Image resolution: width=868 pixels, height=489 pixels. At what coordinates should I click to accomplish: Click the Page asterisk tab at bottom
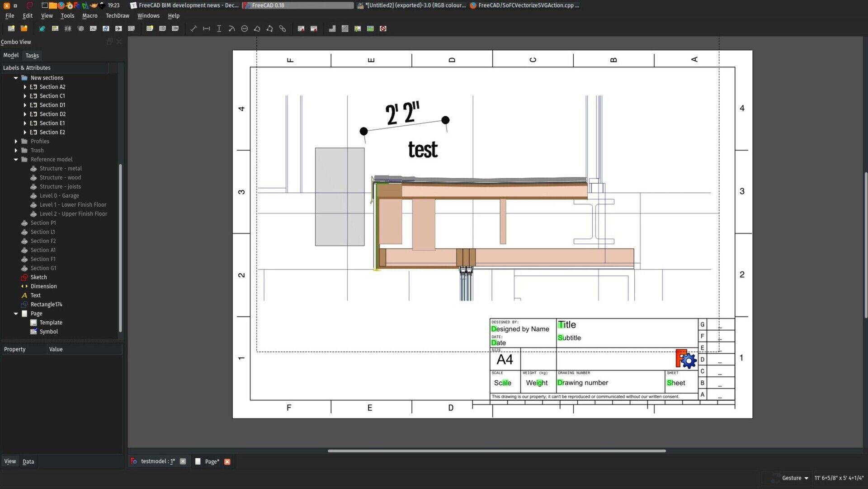pos(211,461)
